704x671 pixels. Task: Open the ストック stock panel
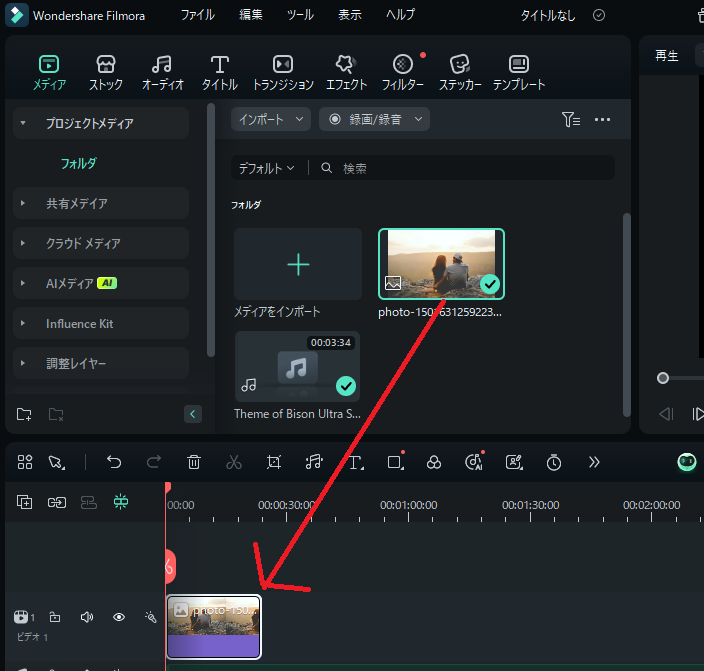pos(106,72)
